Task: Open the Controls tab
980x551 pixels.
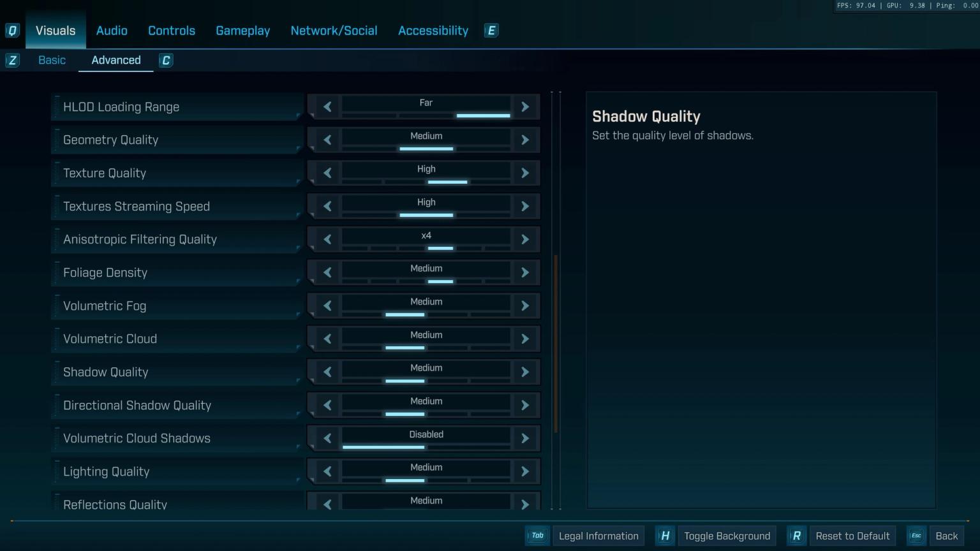Action: coord(171,30)
